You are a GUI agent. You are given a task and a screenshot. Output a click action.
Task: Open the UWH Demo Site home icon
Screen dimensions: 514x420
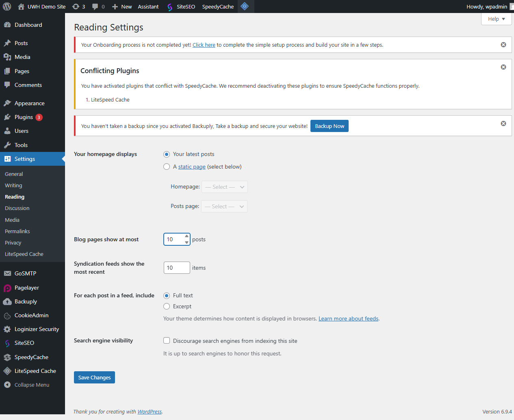tap(21, 6)
